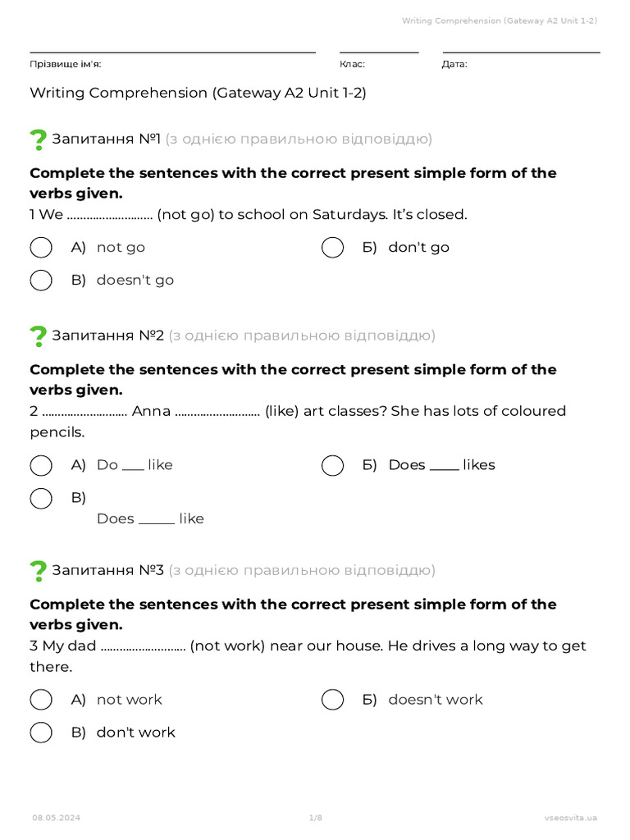The image size is (630, 840).
Task: Select radio option Б) don't go
Action: (332, 248)
